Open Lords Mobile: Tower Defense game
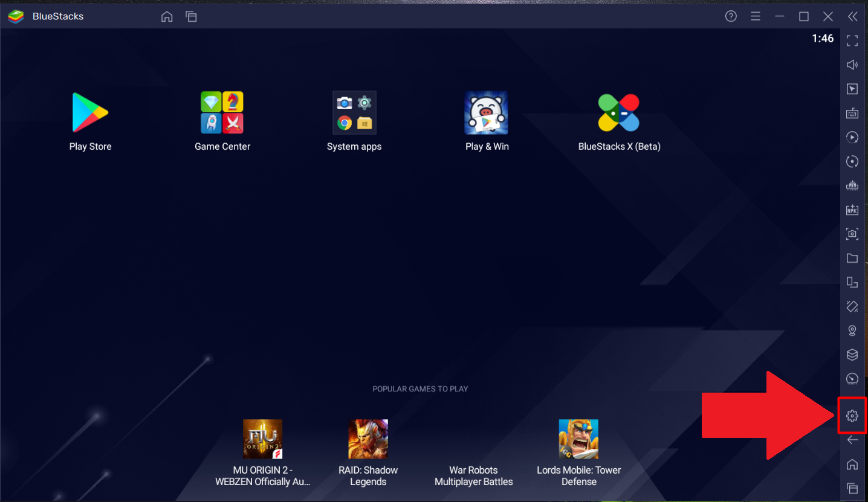 point(578,439)
